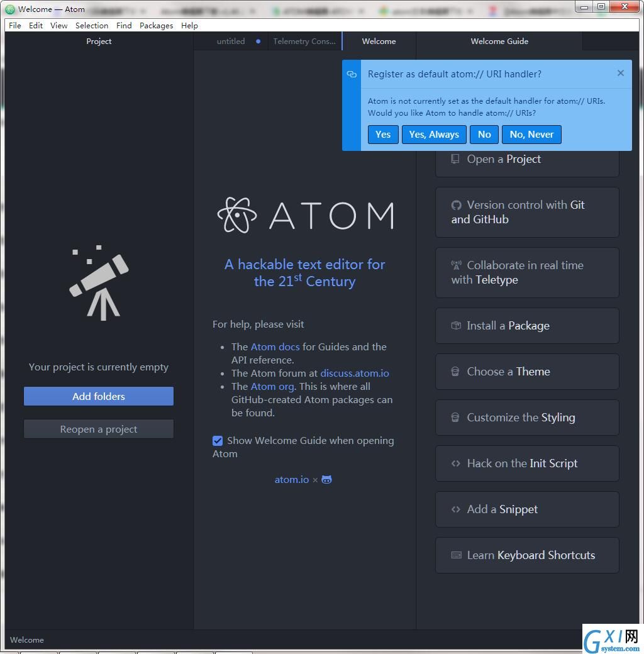Image resolution: width=644 pixels, height=654 pixels.
Task: Expand Version control with Git and GitHub
Action: (x=527, y=213)
